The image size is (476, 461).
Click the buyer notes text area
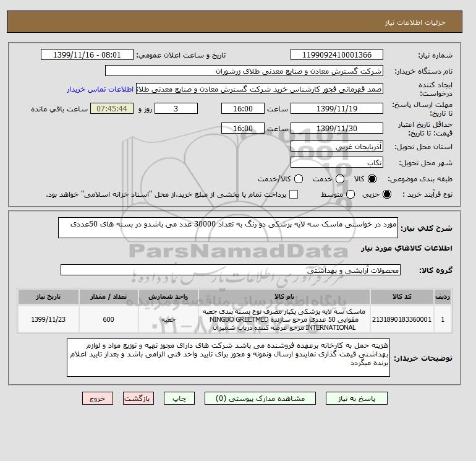(x=228, y=358)
